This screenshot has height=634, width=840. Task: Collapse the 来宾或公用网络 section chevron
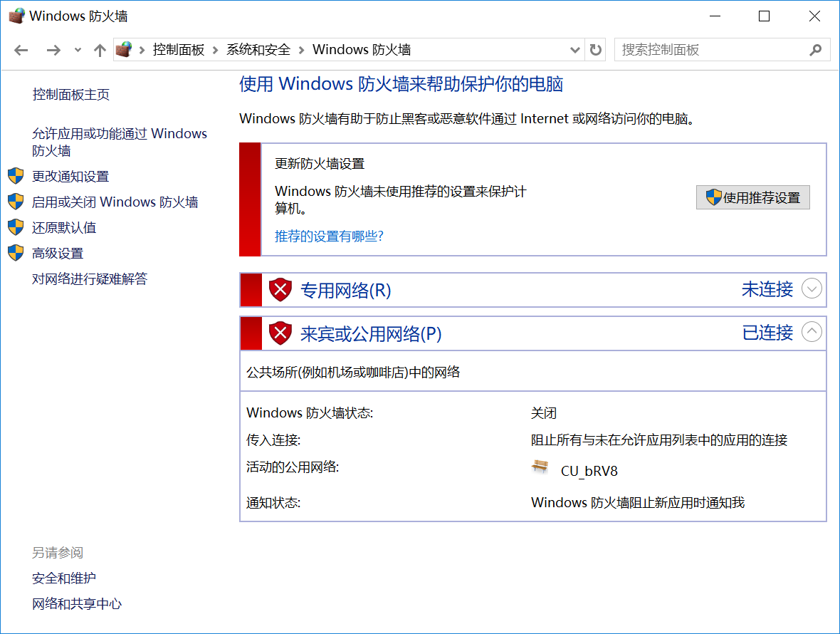click(x=812, y=332)
